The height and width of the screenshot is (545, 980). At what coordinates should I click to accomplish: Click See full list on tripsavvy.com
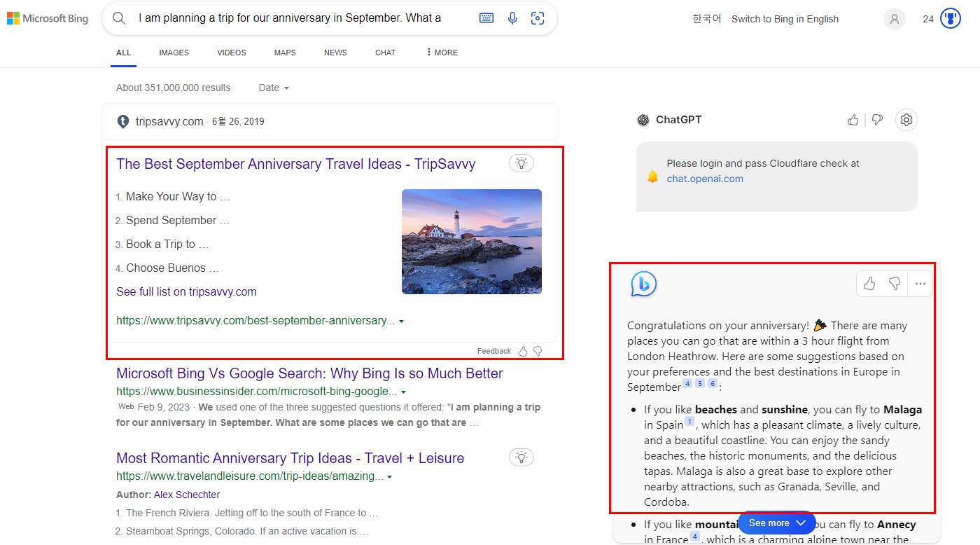[x=186, y=291]
